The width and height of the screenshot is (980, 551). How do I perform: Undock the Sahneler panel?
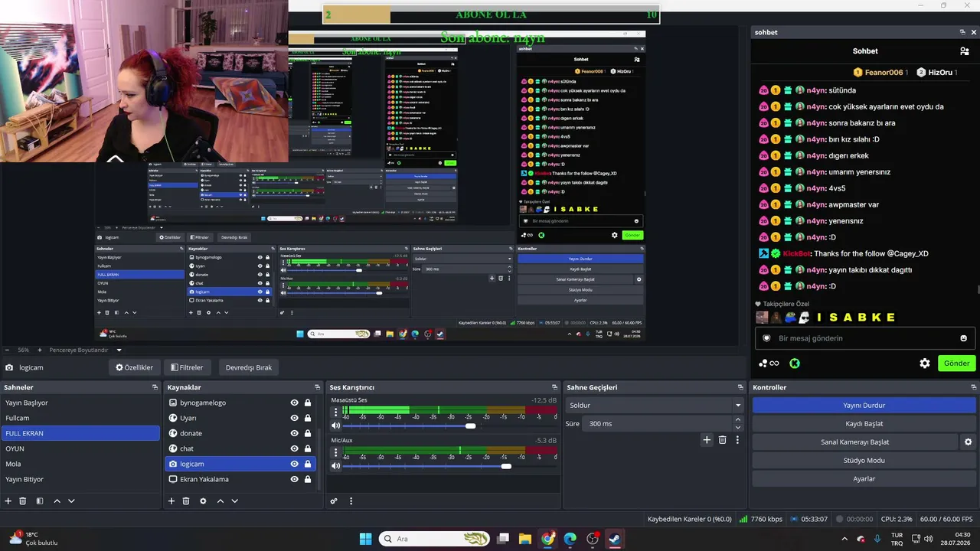(155, 387)
